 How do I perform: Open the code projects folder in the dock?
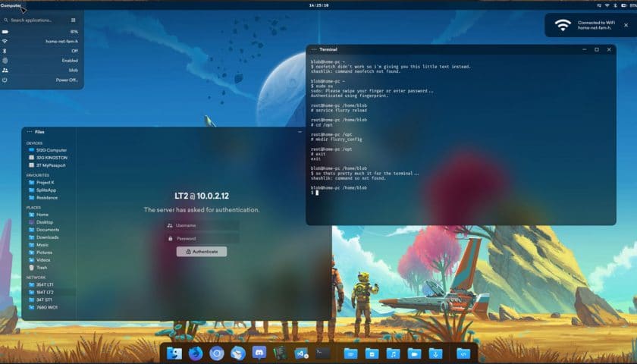pos(463,353)
